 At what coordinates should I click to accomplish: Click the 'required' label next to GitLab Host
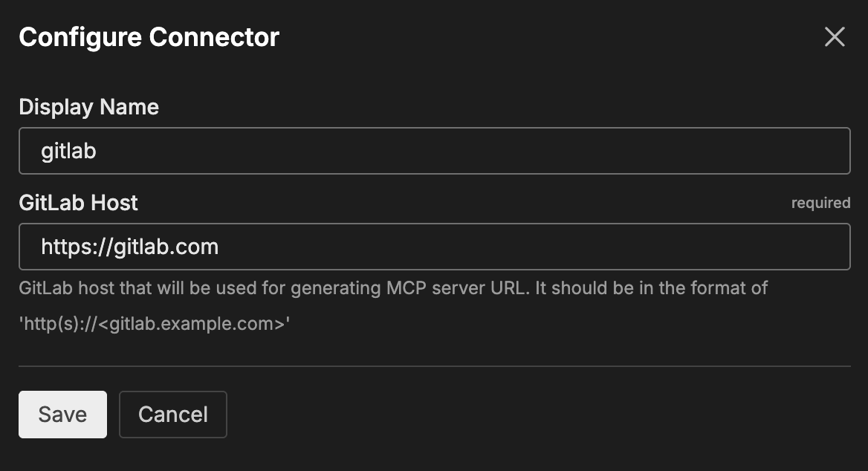click(x=820, y=203)
